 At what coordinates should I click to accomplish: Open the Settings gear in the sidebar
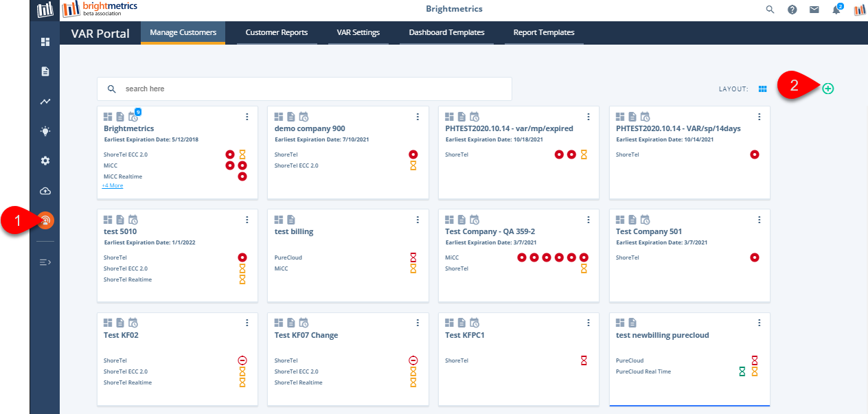pyautogui.click(x=45, y=161)
